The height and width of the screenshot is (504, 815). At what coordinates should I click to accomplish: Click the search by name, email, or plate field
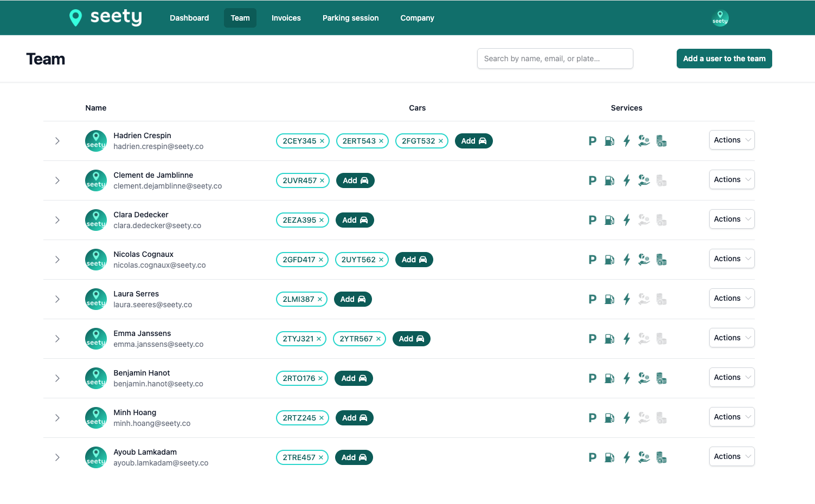pyautogui.click(x=555, y=58)
